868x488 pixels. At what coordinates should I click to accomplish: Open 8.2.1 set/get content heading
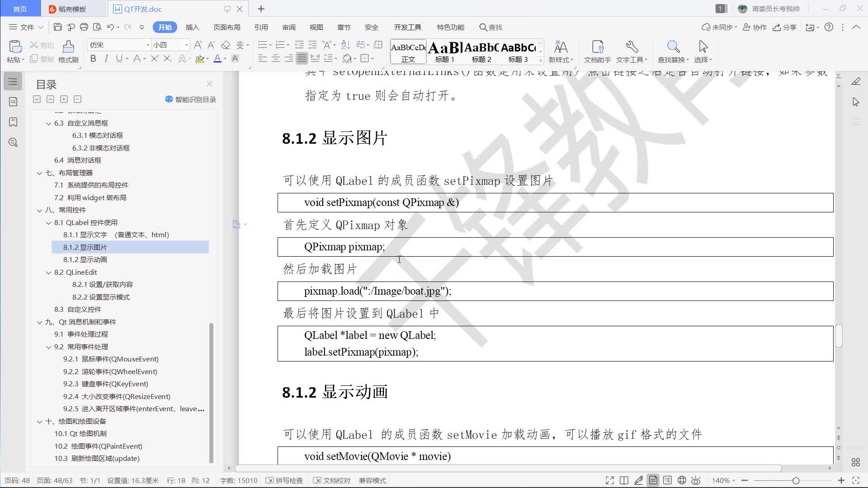(x=103, y=285)
